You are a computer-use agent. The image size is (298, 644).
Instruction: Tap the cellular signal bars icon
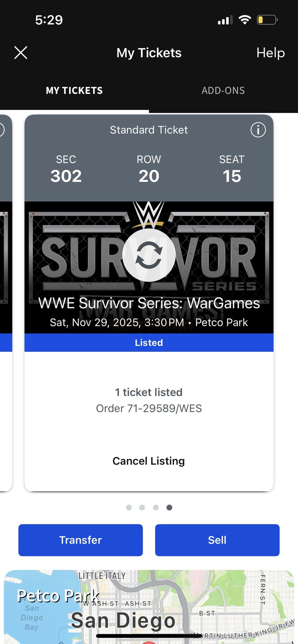[225, 19]
